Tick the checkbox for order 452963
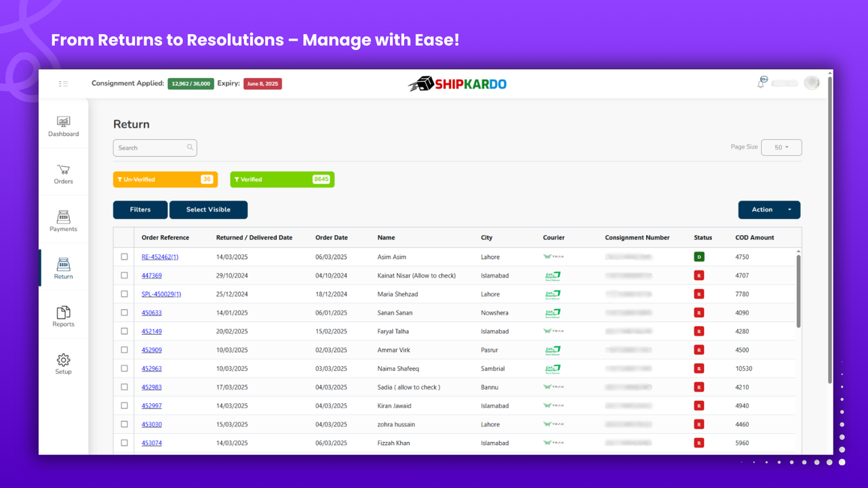 124,369
